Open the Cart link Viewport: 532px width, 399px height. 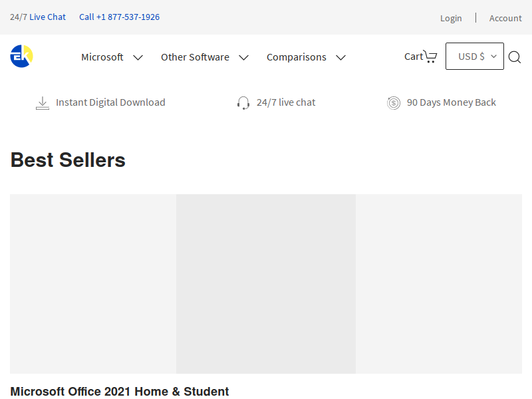pos(413,57)
